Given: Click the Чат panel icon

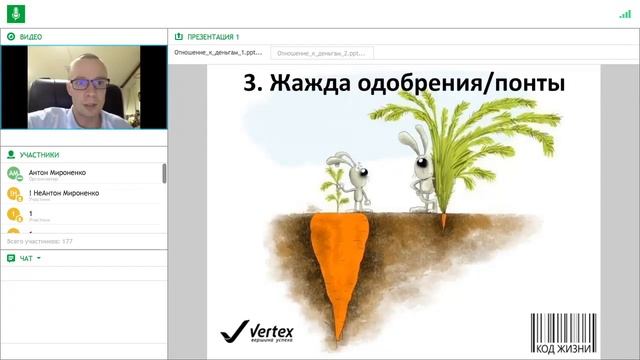Looking at the screenshot, I should click(11, 258).
